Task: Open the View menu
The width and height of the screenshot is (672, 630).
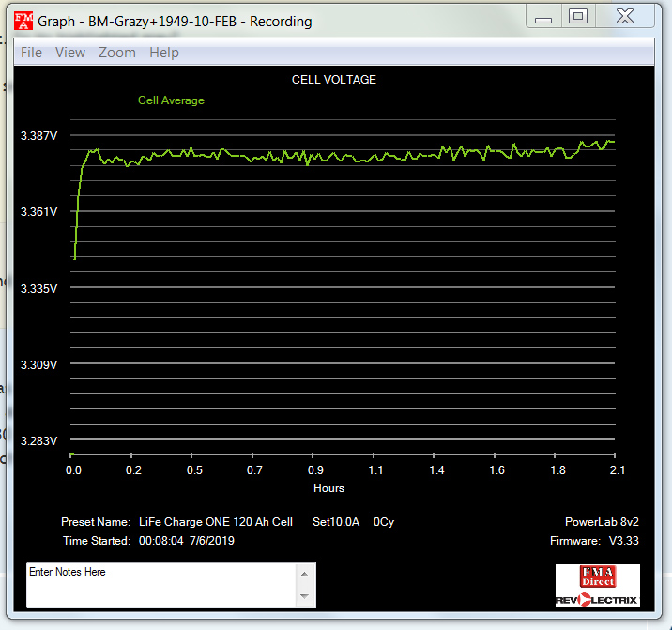Action: tap(70, 53)
